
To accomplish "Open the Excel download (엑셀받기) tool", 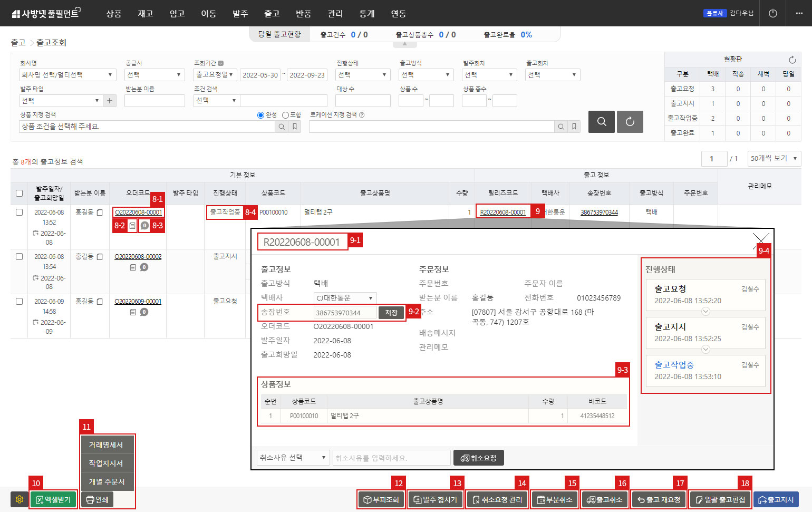I will point(53,499).
